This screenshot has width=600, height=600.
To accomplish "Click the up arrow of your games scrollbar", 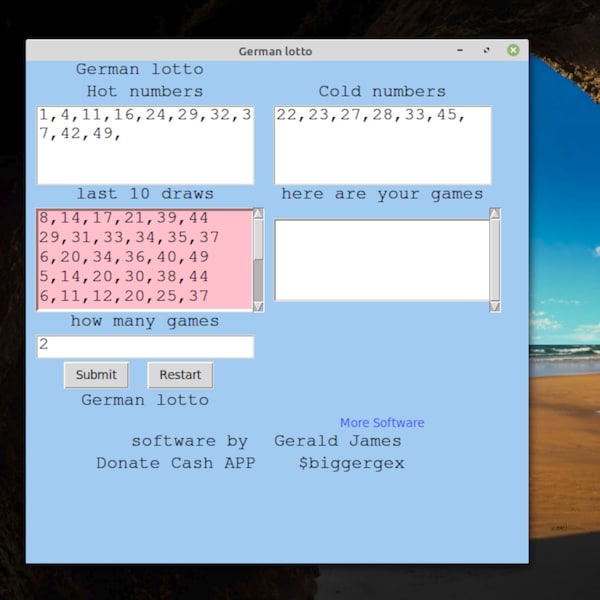I will pyautogui.click(x=495, y=214).
